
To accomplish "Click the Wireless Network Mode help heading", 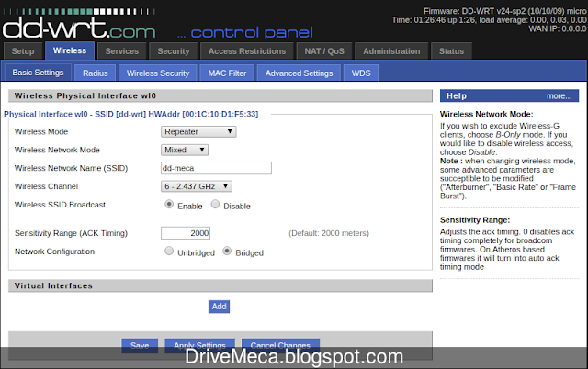I will [486, 114].
